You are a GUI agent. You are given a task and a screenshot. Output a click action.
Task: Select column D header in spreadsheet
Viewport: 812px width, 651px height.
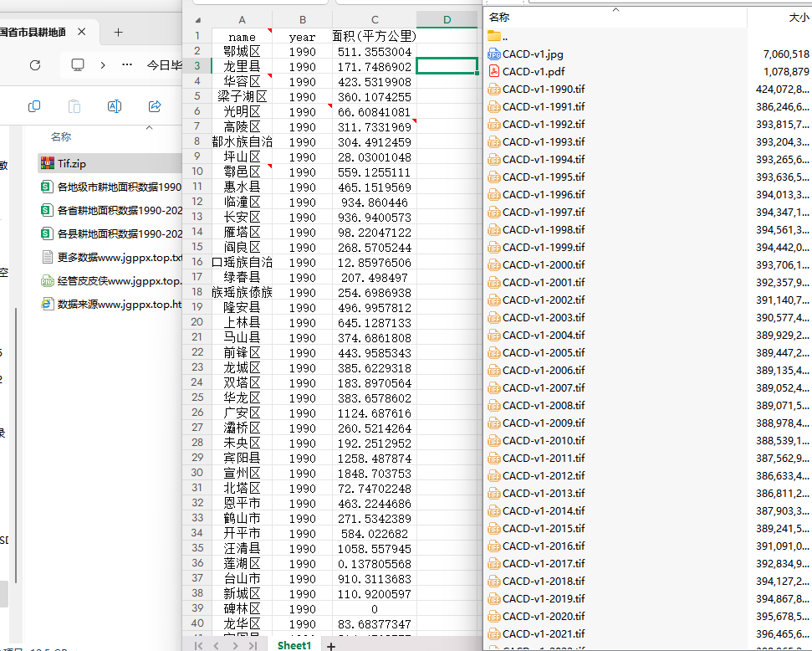(x=447, y=20)
